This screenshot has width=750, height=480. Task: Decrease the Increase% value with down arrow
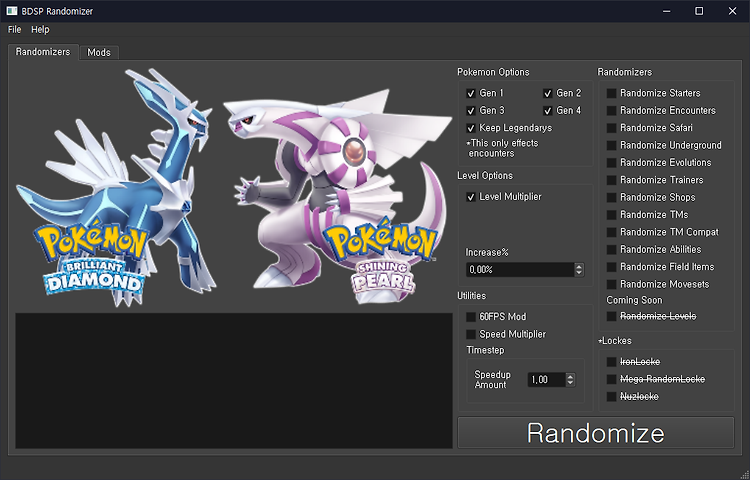tap(579, 273)
